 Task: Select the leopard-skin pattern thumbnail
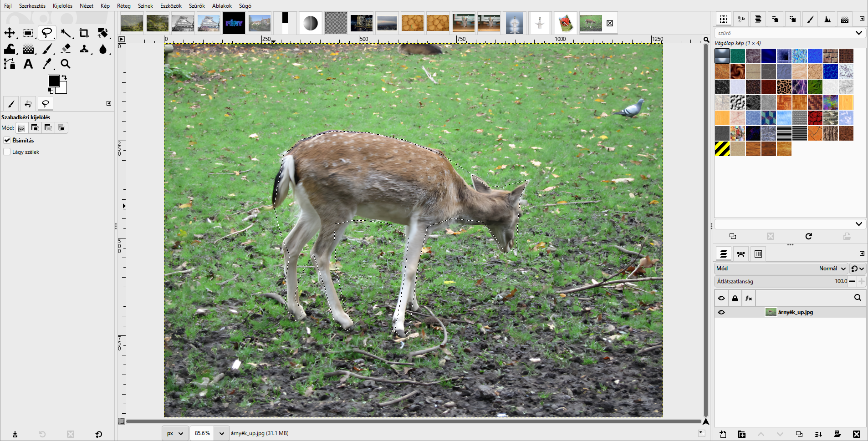(784, 87)
